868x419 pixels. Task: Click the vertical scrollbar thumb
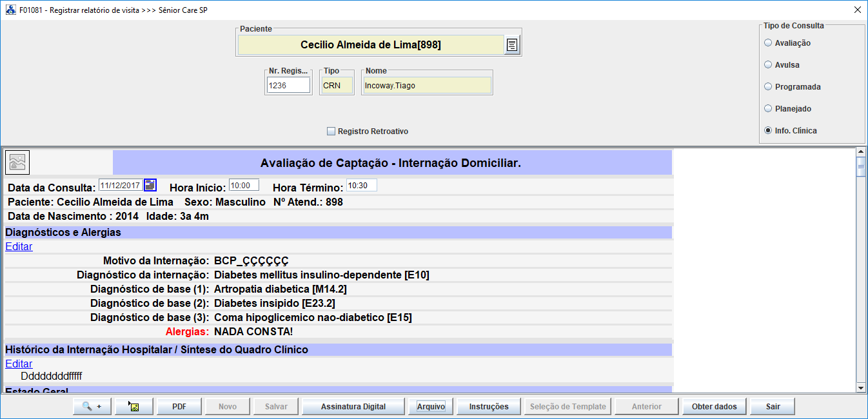pyautogui.click(x=860, y=166)
